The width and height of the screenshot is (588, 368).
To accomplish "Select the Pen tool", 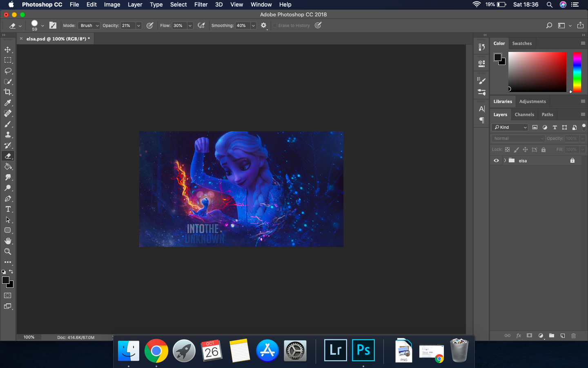I will [x=8, y=198].
